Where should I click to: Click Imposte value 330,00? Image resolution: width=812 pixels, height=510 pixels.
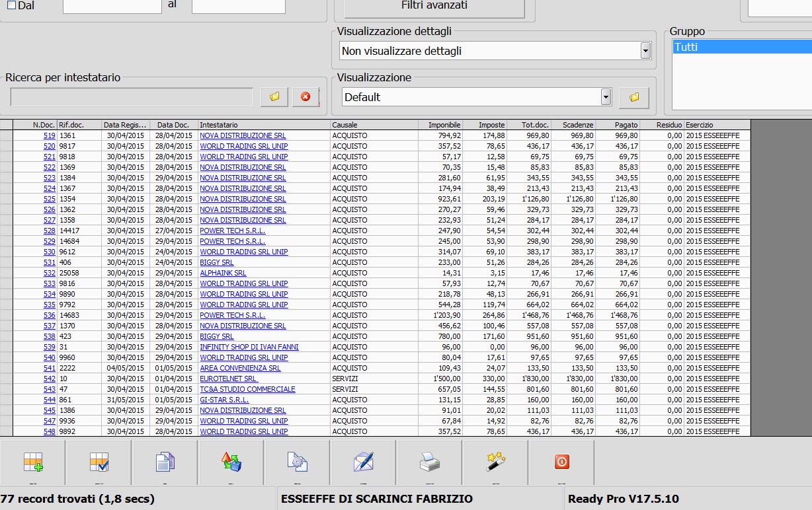(494, 379)
